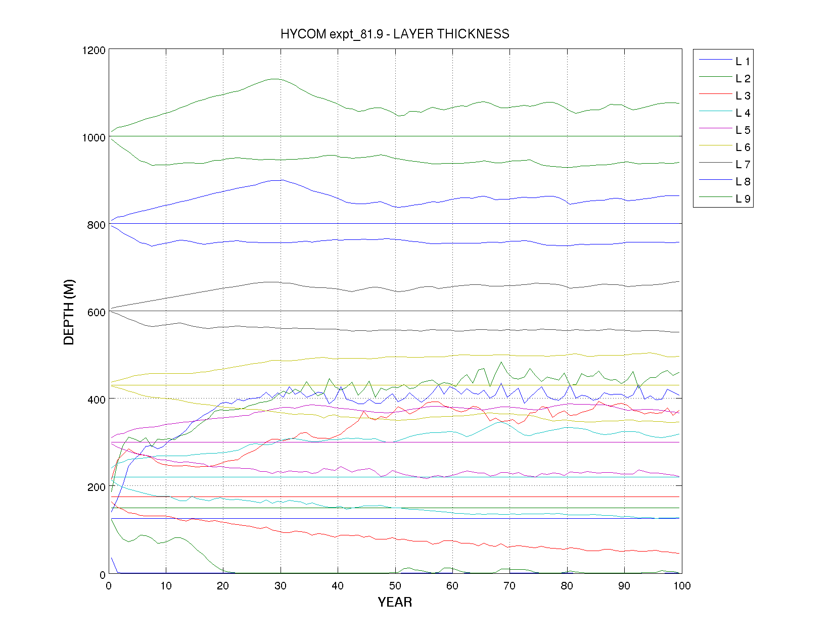The width and height of the screenshot is (834, 644).
Task: Click the L 5 legend entry text
Action: pyautogui.click(x=743, y=130)
